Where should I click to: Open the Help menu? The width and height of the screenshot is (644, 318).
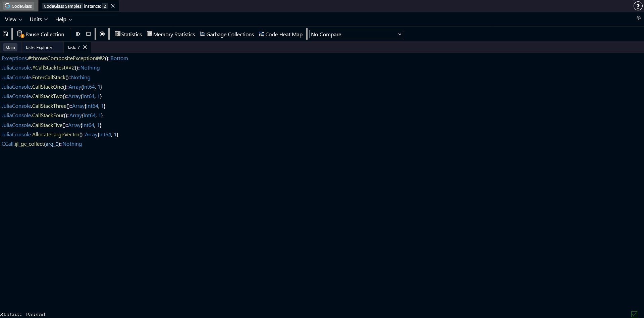[x=63, y=19]
